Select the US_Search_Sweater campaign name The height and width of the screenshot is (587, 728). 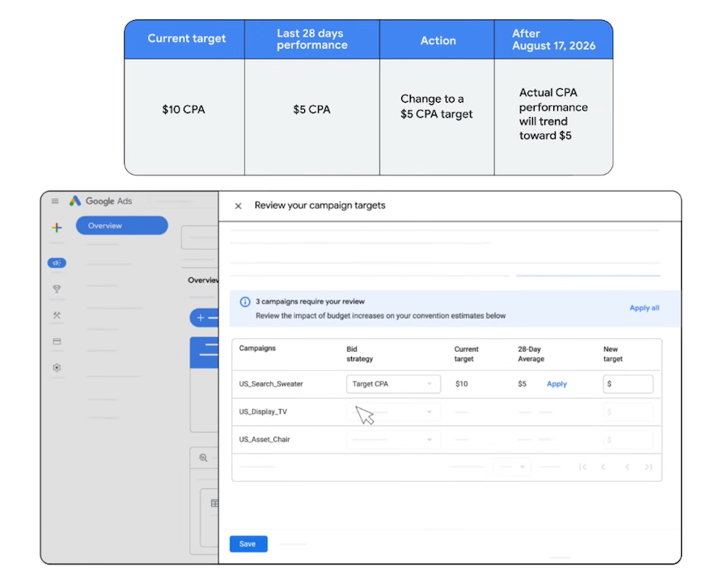point(271,384)
